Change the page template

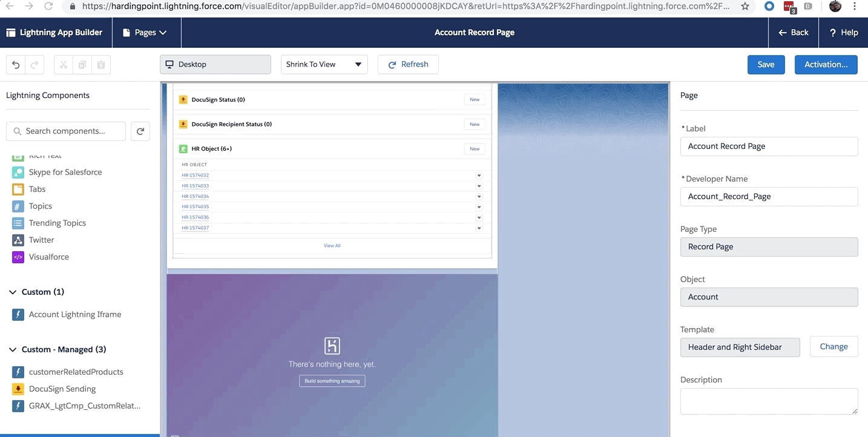(833, 347)
